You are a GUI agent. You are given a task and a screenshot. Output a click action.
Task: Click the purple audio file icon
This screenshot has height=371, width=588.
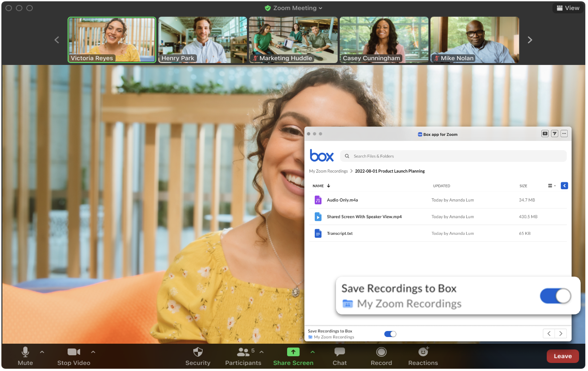(x=318, y=200)
